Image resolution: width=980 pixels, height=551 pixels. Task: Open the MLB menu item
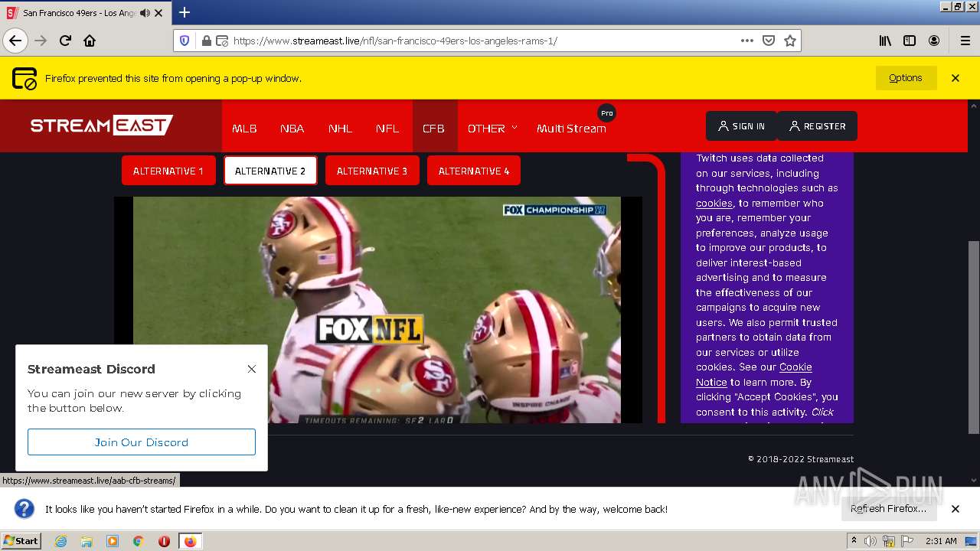click(x=244, y=129)
